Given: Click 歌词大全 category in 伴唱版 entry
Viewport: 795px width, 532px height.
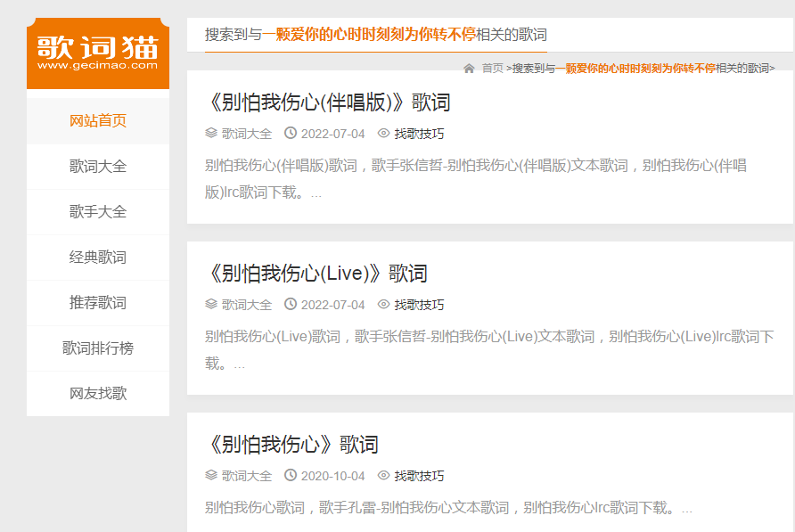Looking at the screenshot, I should (247, 134).
